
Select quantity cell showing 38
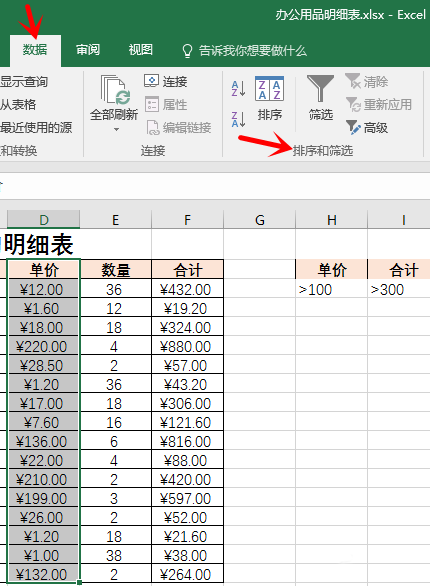click(x=116, y=555)
